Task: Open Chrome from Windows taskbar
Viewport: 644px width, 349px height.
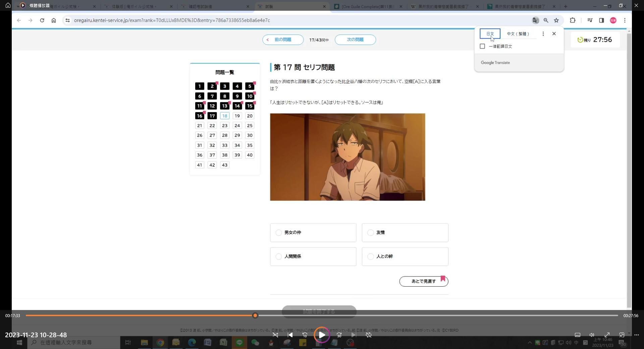Action: click(160, 343)
